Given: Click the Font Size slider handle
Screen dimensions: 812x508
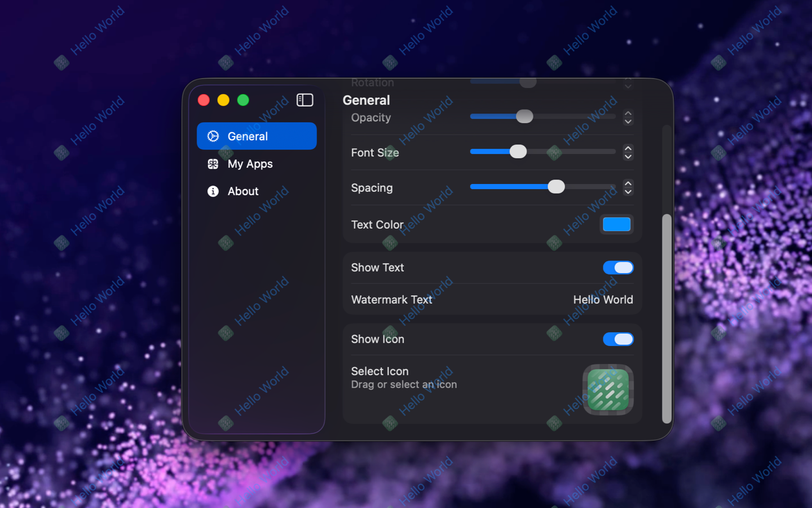Looking at the screenshot, I should tap(518, 151).
